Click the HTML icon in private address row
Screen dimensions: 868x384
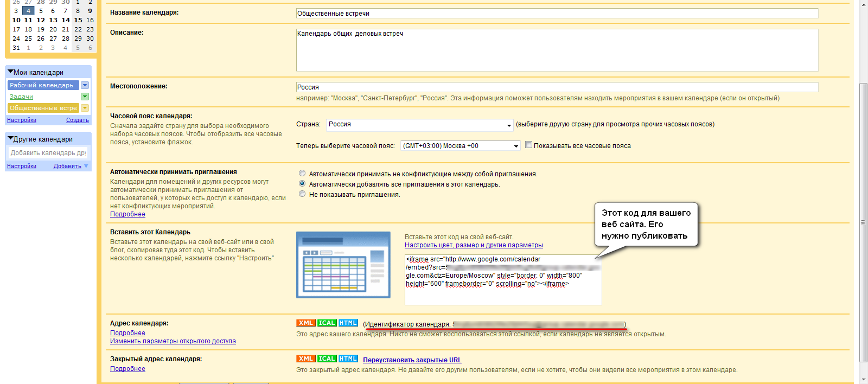click(348, 359)
